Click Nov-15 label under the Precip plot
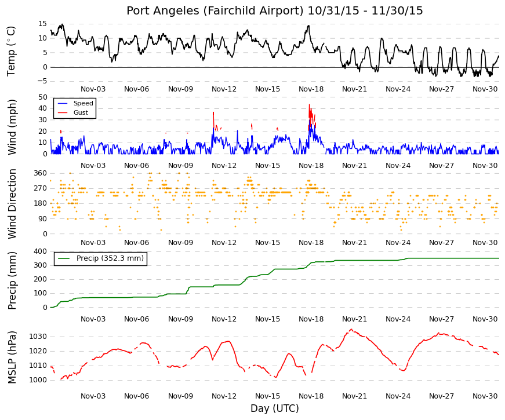 (267, 319)
